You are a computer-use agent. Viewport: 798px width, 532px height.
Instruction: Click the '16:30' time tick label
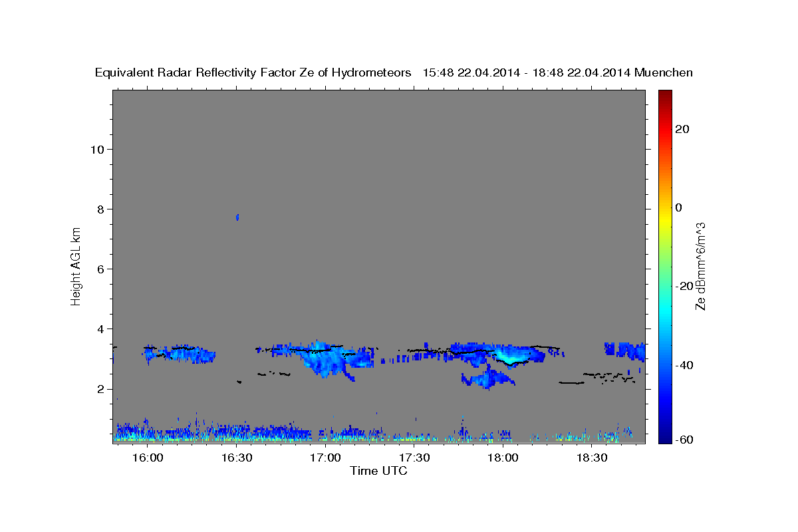[237, 458]
